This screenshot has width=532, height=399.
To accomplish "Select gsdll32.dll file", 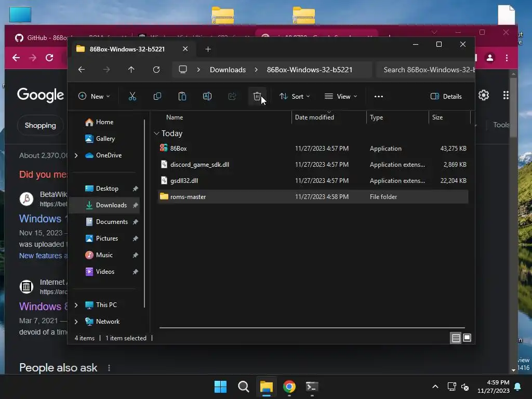I will click(313, 180).
